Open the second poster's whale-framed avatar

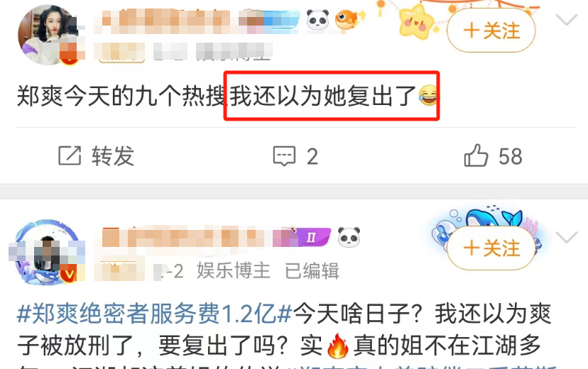pos(46,253)
